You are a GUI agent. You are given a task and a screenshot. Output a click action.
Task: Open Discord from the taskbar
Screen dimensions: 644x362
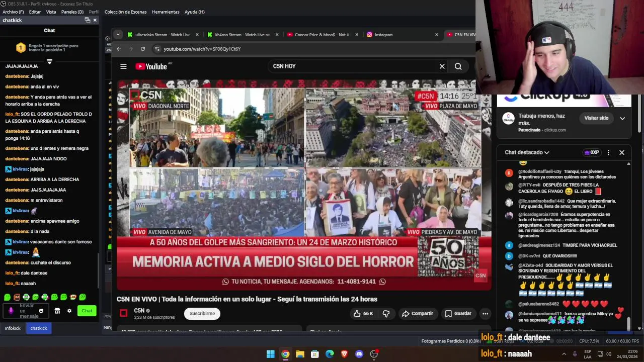pyautogui.click(x=359, y=354)
